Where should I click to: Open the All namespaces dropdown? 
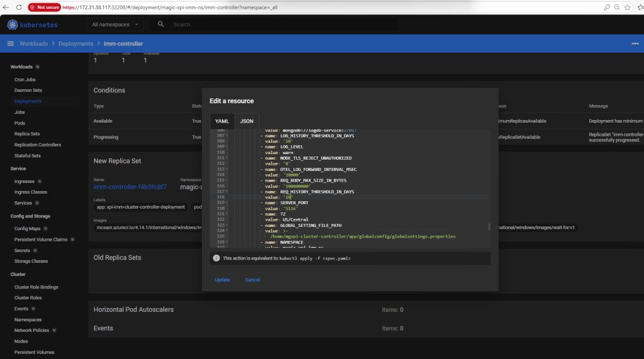[117, 25]
